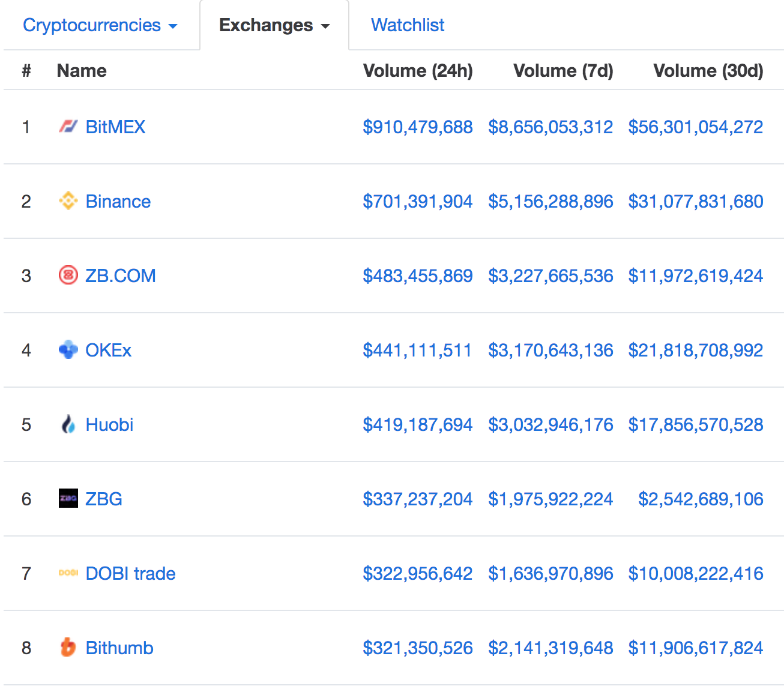
Task: Open the ZB.COM exchange link
Action: (x=121, y=275)
